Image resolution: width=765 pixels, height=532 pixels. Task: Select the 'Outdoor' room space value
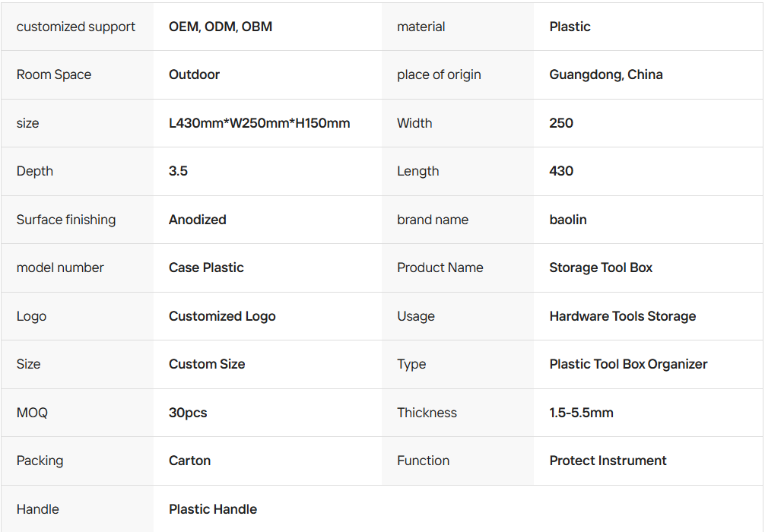pos(194,74)
